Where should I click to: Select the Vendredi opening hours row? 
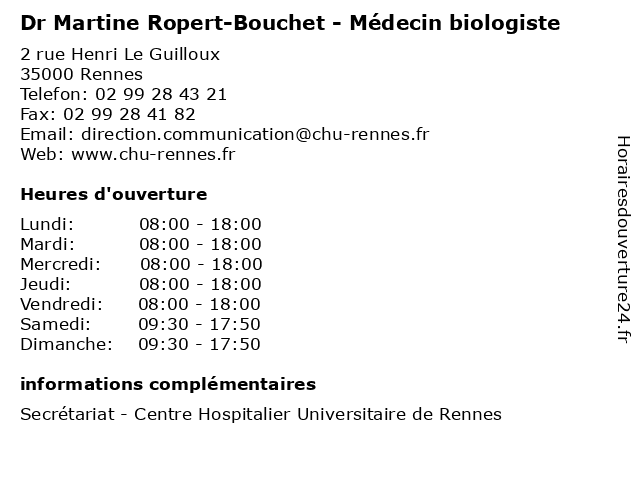pos(140,304)
